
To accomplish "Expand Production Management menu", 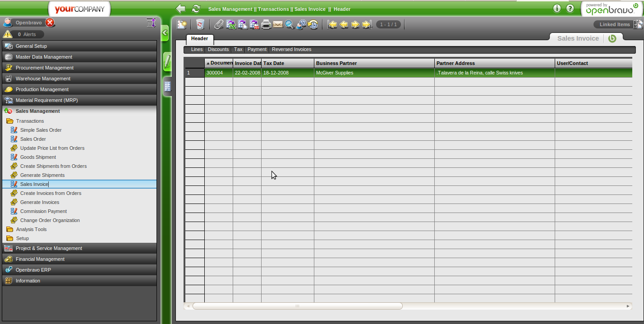I will tap(79, 89).
